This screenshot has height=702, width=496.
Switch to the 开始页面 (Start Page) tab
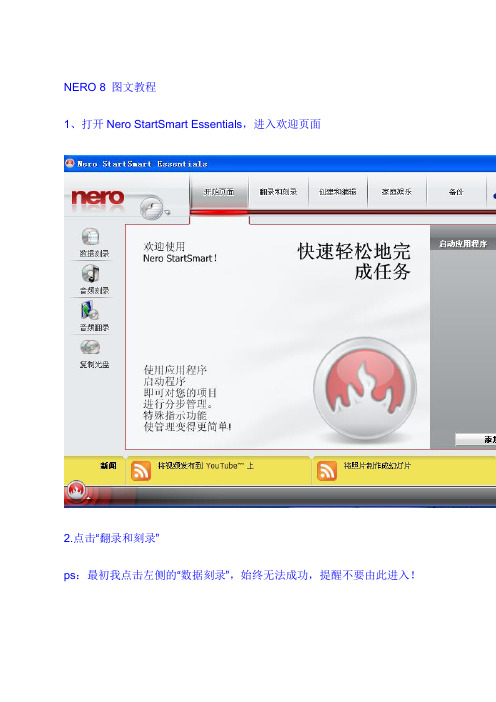(x=219, y=192)
